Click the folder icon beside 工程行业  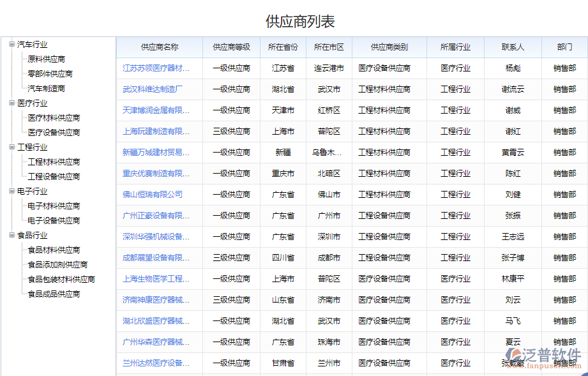[11, 147]
